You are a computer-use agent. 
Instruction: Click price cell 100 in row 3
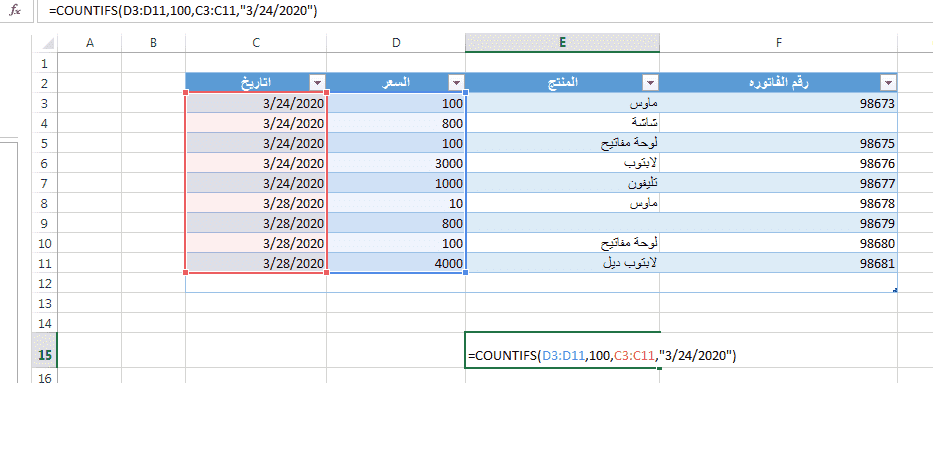[x=396, y=103]
